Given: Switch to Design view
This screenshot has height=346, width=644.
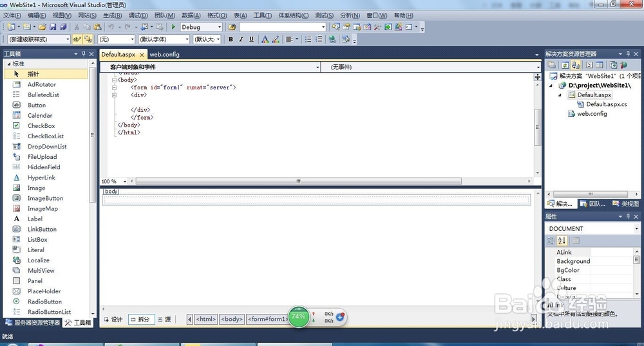Looking at the screenshot, I should pyautogui.click(x=113, y=320).
